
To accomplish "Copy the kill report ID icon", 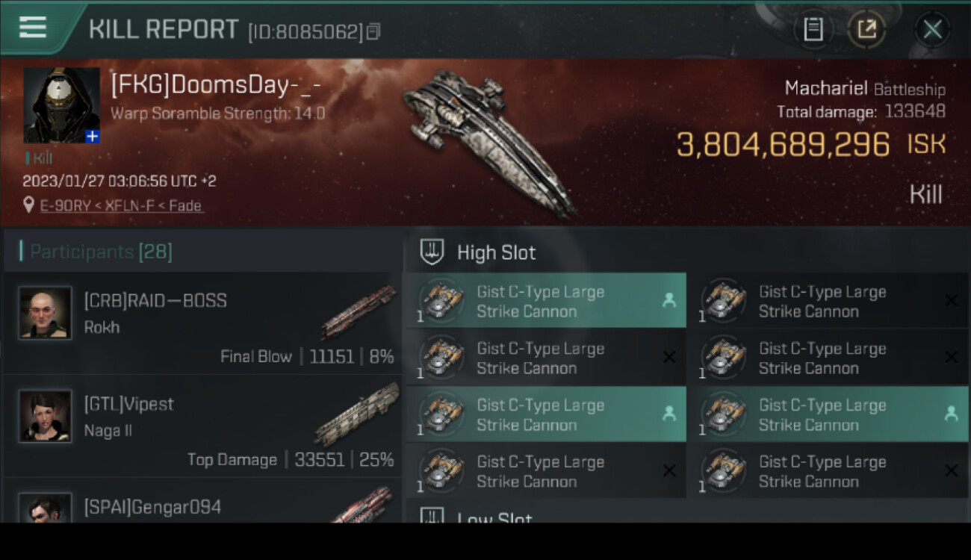I will click(373, 31).
